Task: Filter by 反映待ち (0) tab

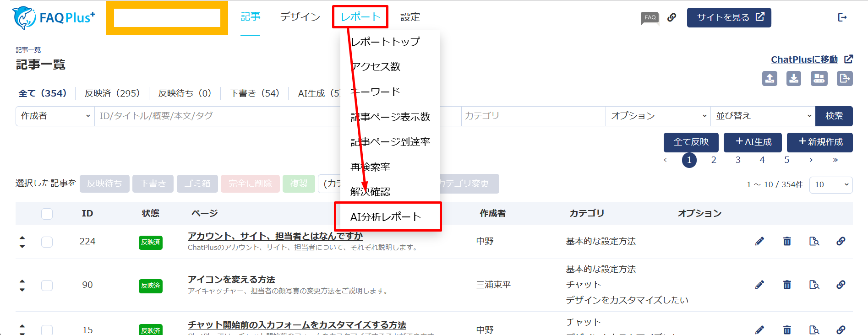Action: click(185, 93)
